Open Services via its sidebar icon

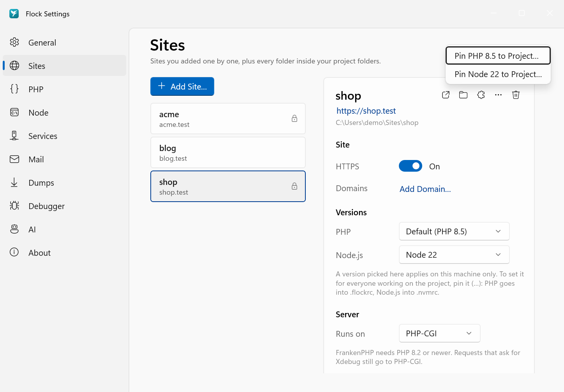(x=14, y=136)
